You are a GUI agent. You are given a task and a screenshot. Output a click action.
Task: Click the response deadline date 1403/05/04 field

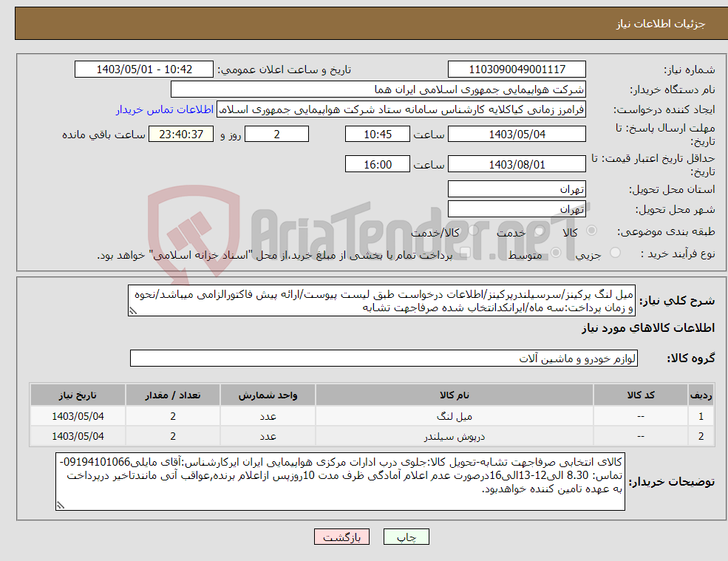click(x=517, y=135)
